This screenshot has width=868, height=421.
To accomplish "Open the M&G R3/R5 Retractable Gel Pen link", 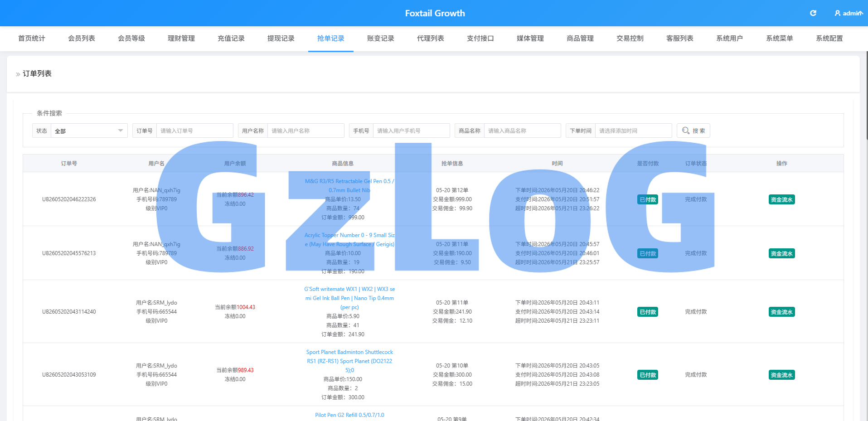I will (349, 186).
